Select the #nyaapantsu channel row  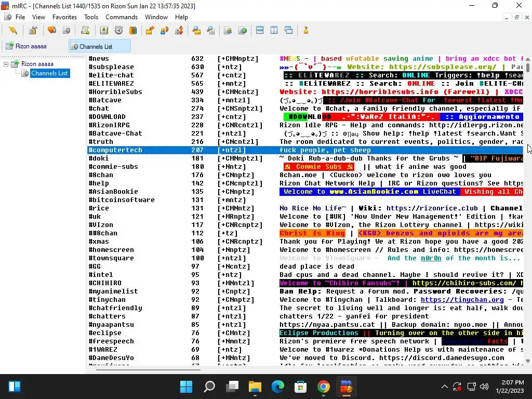pos(305,325)
